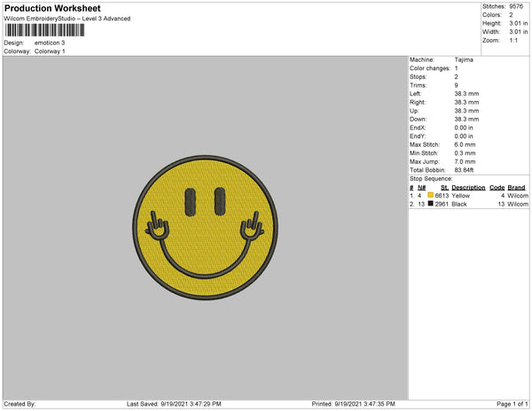Click the Zoom value '1:1'

coord(513,41)
